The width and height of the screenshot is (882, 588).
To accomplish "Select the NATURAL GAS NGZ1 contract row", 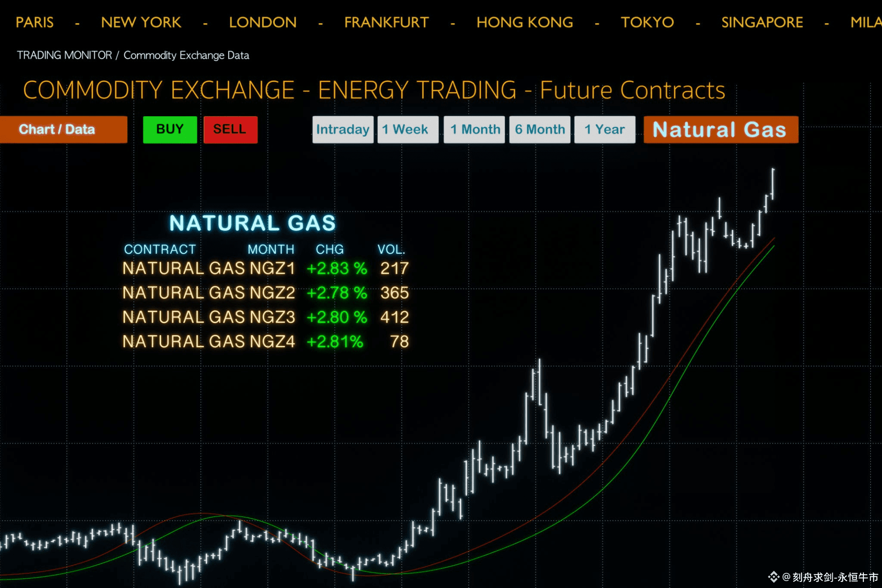I will pos(209,268).
